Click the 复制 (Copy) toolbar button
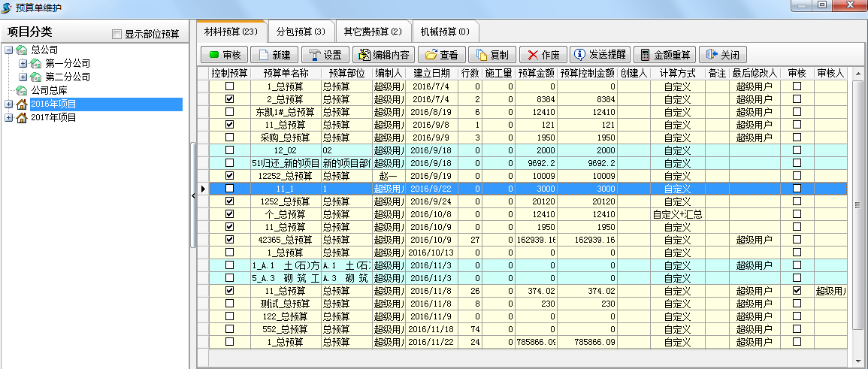 491,55
